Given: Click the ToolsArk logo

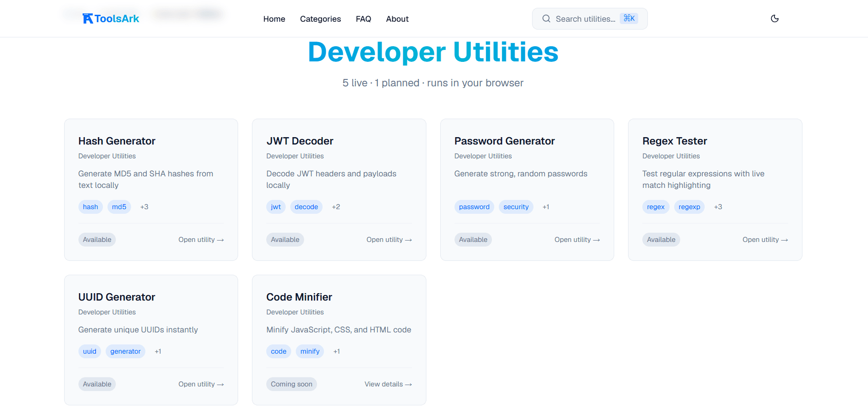Looking at the screenshot, I should click(x=111, y=18).
